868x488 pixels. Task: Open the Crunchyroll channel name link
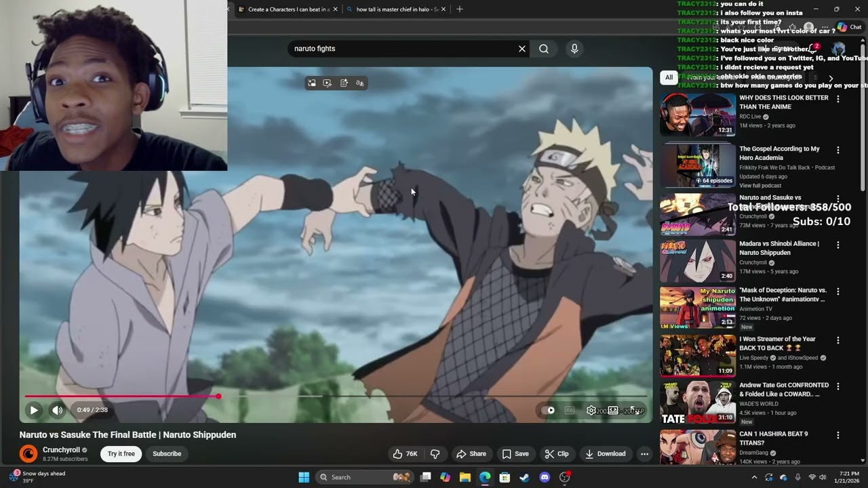(x=61, y=450)
